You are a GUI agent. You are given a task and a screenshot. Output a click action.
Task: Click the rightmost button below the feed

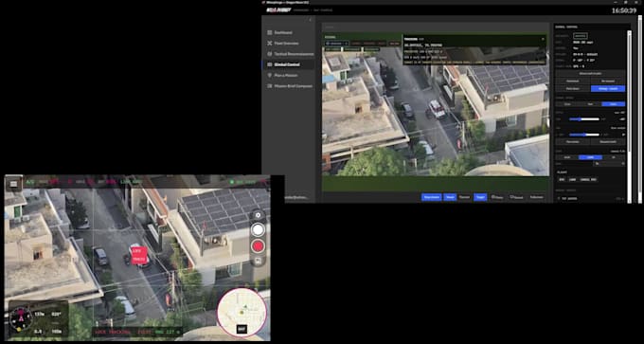point(536,197)
